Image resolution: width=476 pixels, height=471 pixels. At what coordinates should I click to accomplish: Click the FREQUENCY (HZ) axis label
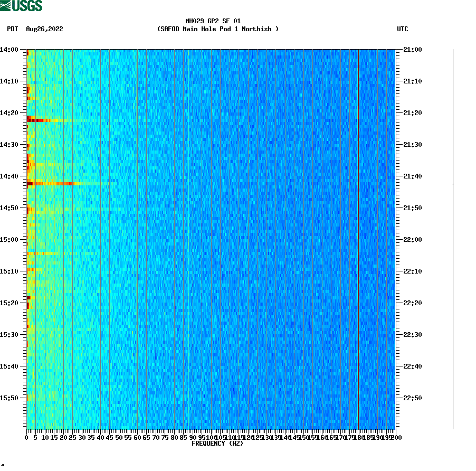[218, 444]
